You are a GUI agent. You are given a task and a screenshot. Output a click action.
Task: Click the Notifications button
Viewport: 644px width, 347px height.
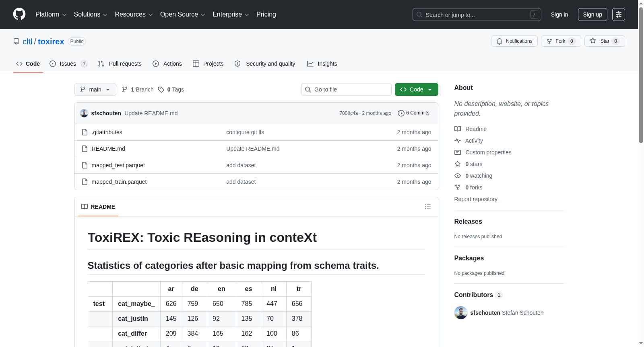(x=514, y=41)
